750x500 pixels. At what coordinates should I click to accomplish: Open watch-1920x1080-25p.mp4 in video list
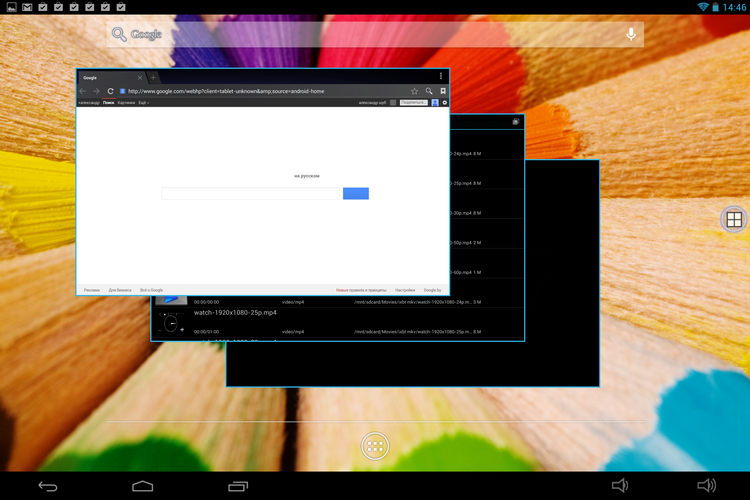(338, 322)
